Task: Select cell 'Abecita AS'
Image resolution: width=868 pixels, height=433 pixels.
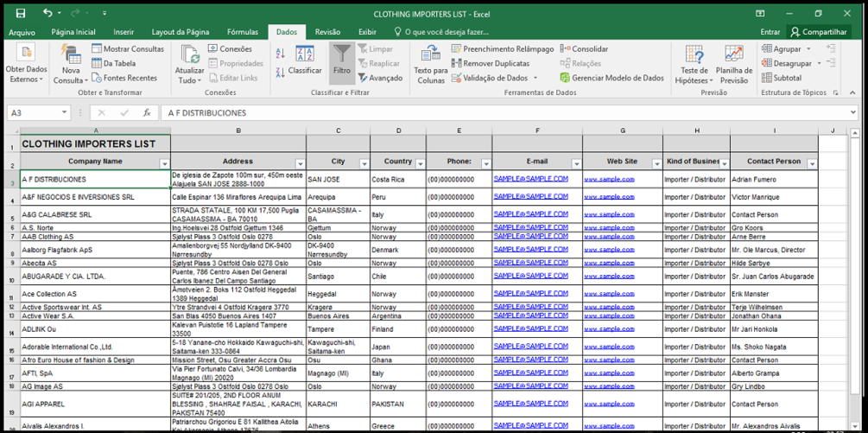Action: click(x=95, y=263)
